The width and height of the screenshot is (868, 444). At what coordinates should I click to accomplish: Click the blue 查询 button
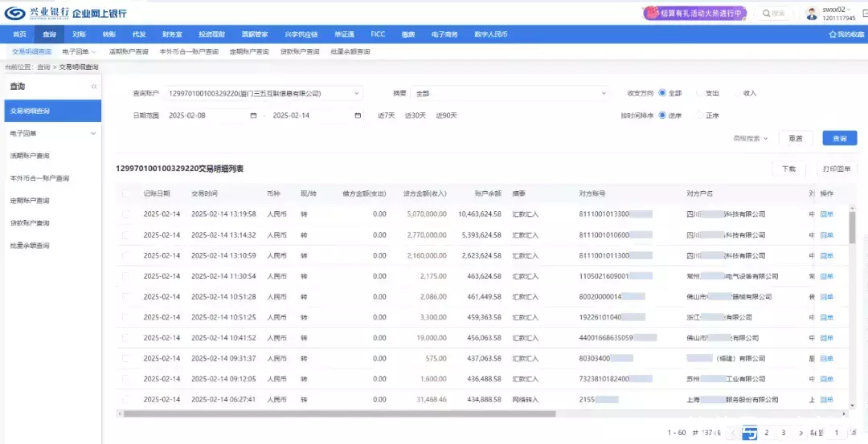[839, 138]
